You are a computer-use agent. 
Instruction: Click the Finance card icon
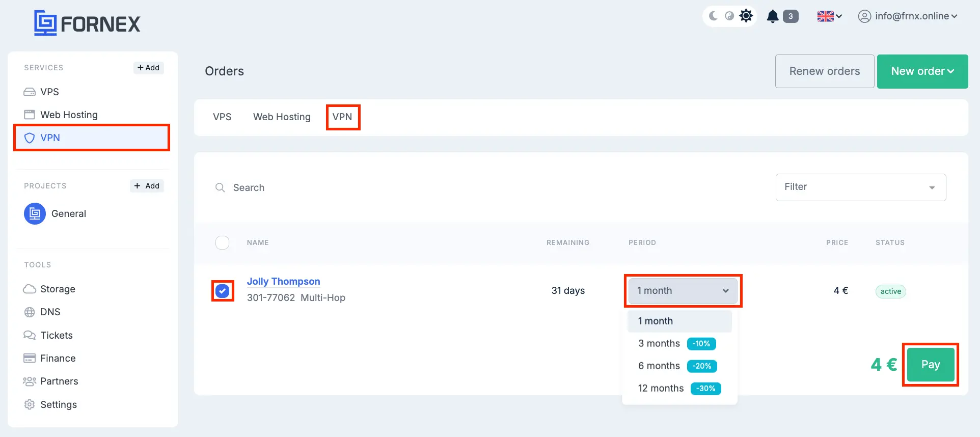pyautogui.click(x=30, y=358)
